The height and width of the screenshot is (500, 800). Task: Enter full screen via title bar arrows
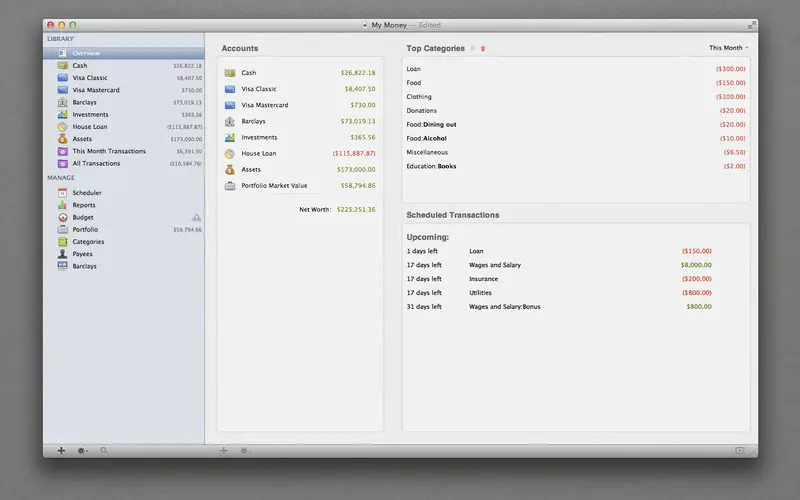(x=752, y=25)
